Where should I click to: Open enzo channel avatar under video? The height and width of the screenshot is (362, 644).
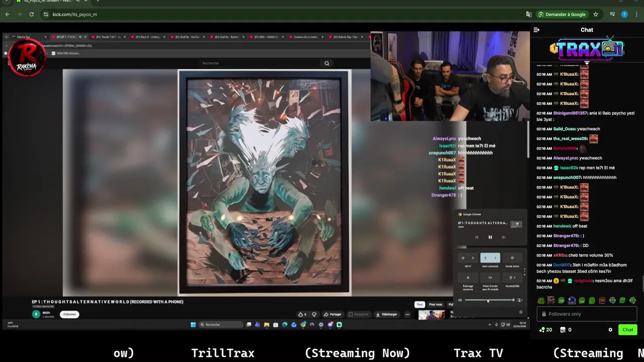[36, 314]
